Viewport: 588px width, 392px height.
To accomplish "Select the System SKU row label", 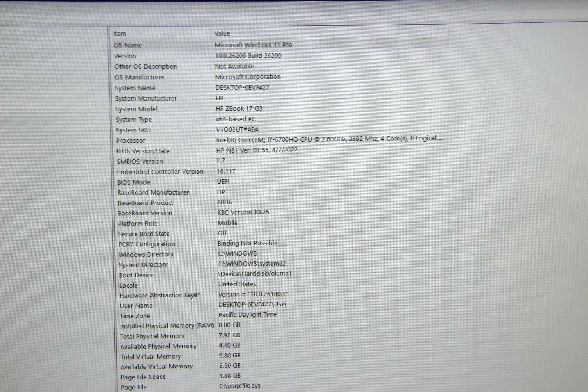I will (133, 130).
